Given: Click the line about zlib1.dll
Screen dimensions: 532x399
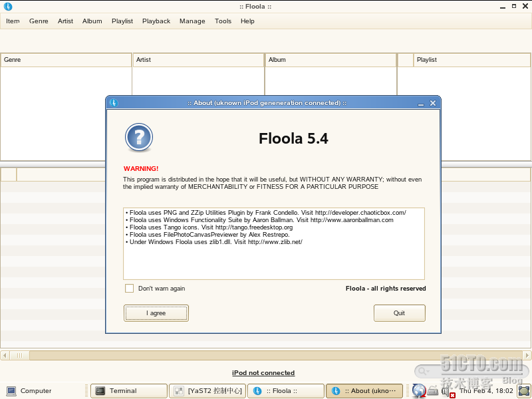Looking at the screenshot, I should [x=213, y=242].
